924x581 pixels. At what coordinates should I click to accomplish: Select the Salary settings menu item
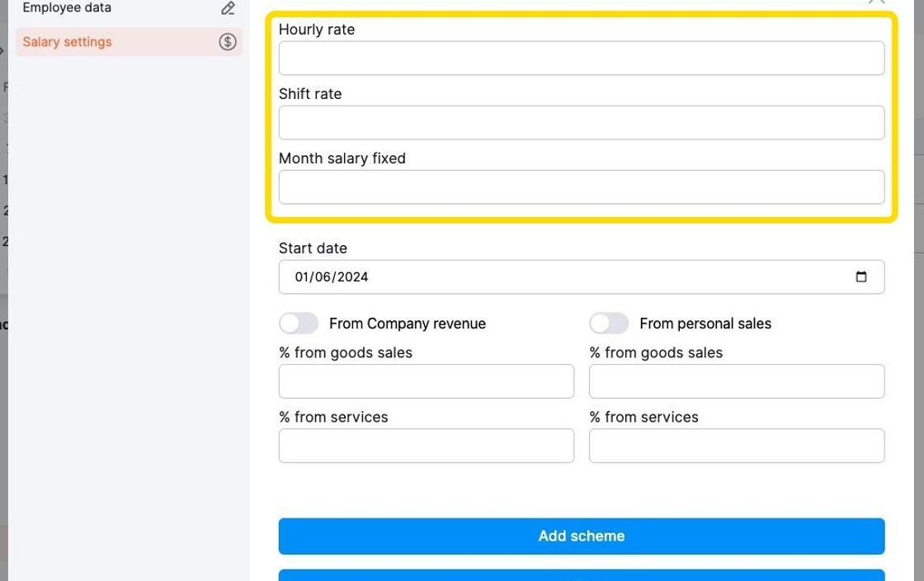129,42
